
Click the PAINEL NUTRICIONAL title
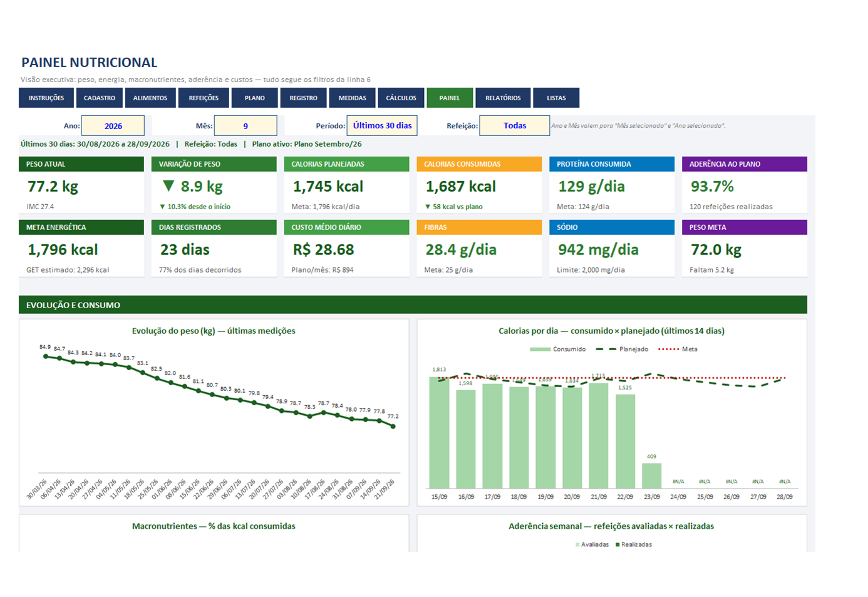(90, 63)
